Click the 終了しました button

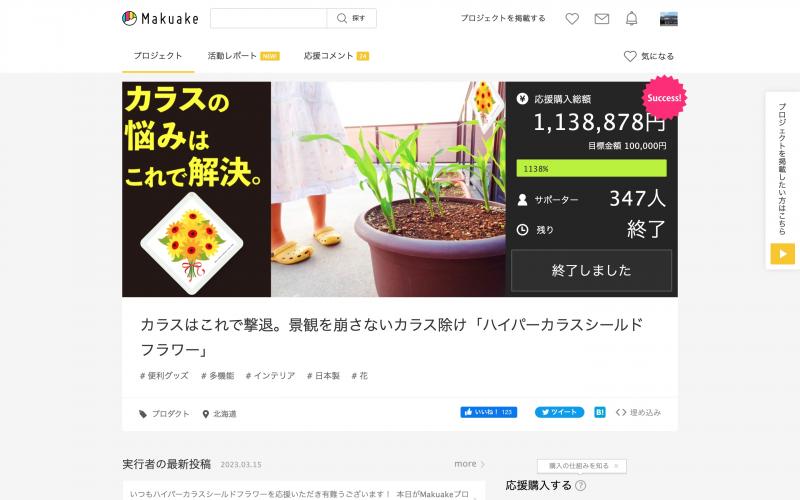[591, 270]
